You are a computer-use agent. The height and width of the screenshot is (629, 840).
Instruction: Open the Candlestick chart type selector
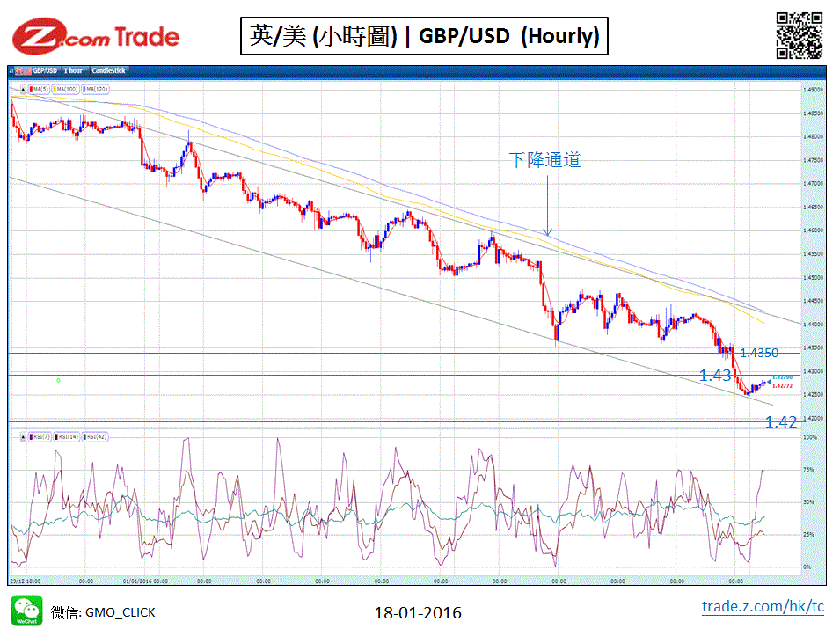[109, 70]
